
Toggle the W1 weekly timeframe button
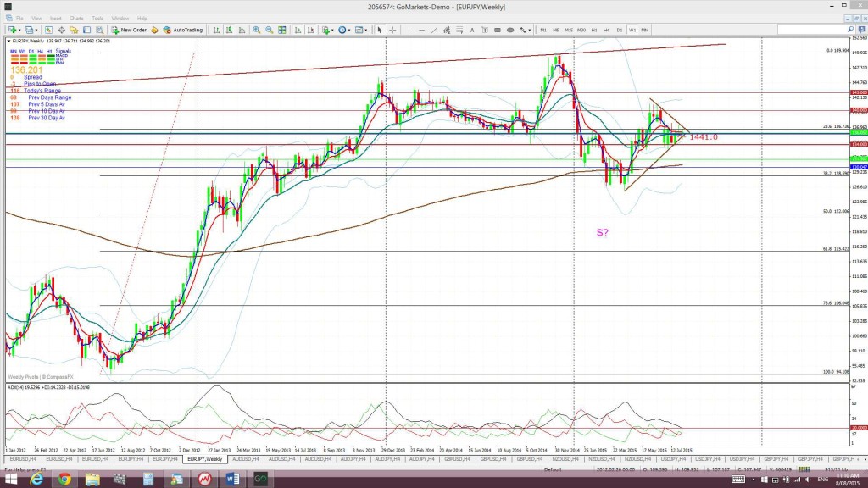point(632,30)
